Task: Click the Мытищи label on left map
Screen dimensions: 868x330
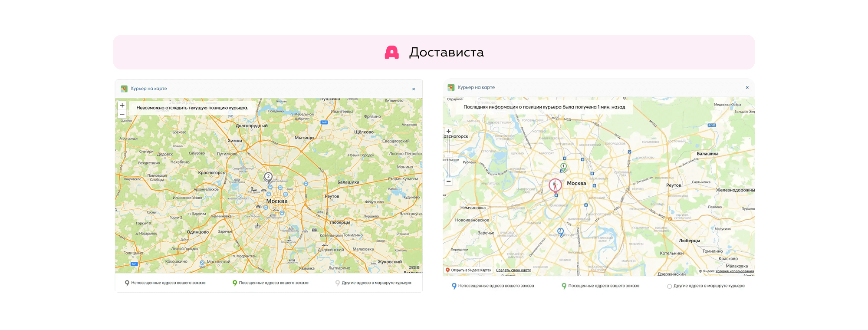Action: 304,138
